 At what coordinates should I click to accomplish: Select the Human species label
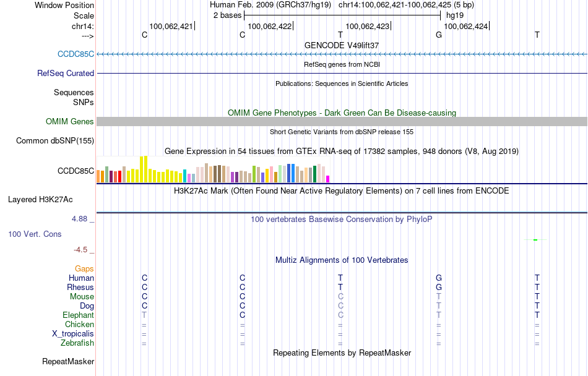[x=81, y=278]
